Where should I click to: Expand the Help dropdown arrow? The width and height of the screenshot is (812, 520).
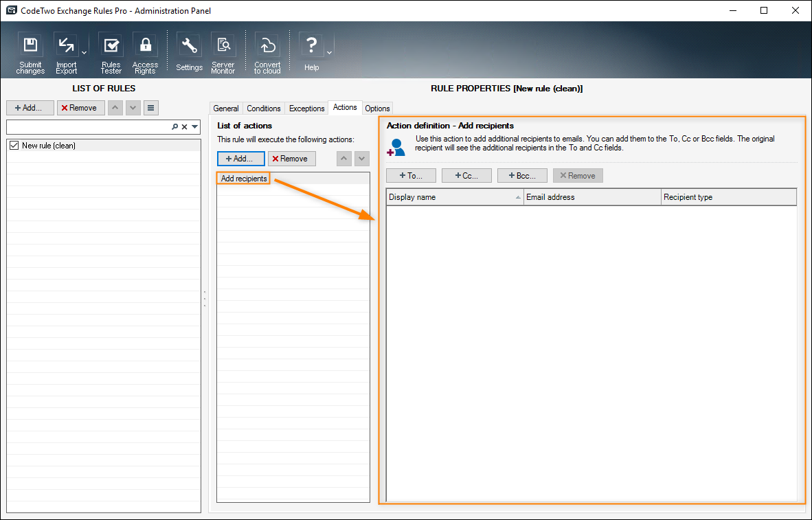click(x=329, y=52)
